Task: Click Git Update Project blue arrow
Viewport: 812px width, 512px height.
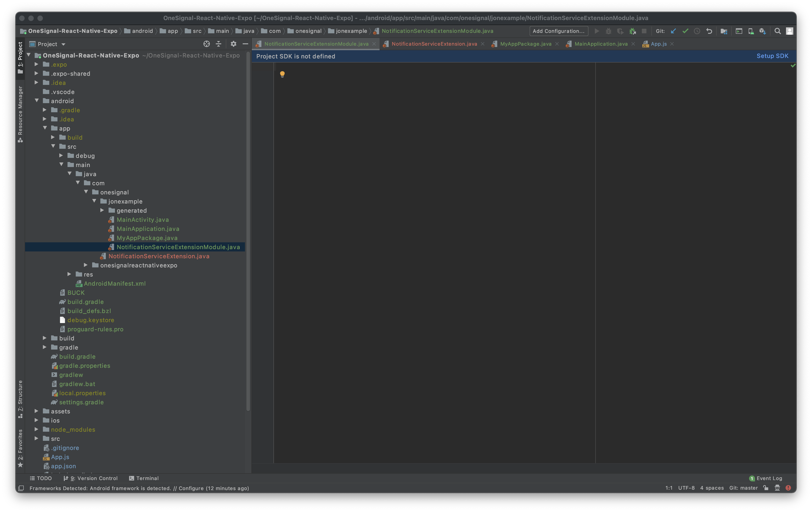Action: [673, 31]
